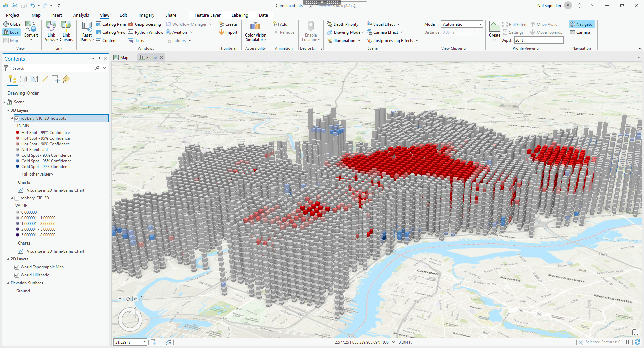
Task: Enable the robbery_STC_3D layer checkbox
Action: [x=17, y=198]
